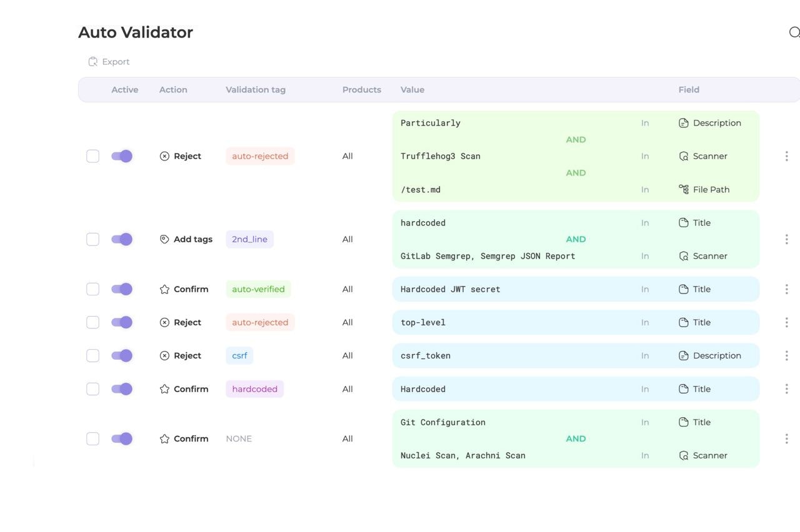Click the All products value on the csrf rule
This screenshot has width=800, height=532.
click(347, 355)
